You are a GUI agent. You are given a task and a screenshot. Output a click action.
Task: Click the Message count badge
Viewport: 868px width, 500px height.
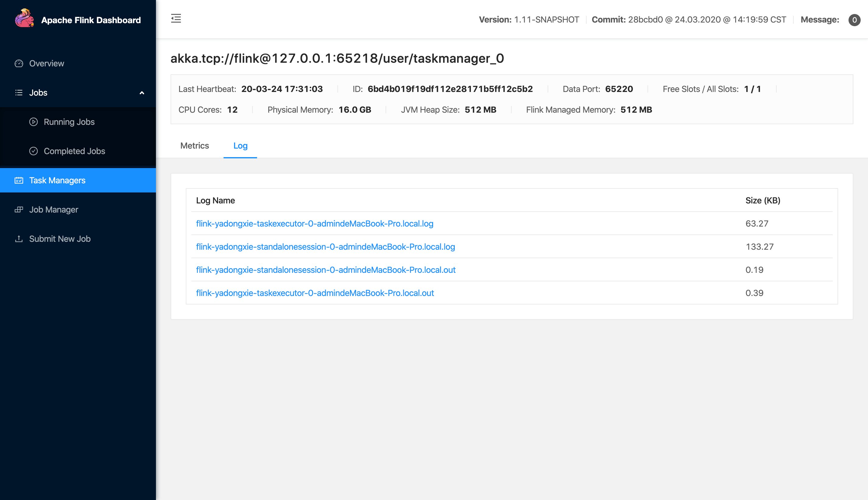tap(854, 20)
